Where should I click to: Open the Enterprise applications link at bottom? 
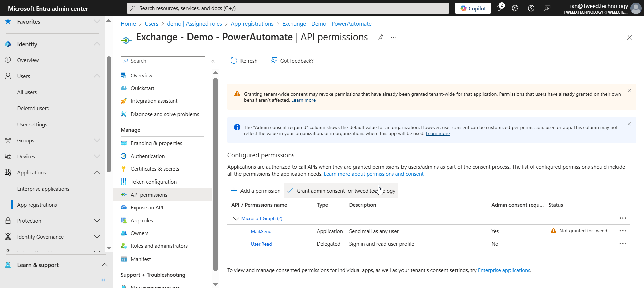click(x=504, y=270)
